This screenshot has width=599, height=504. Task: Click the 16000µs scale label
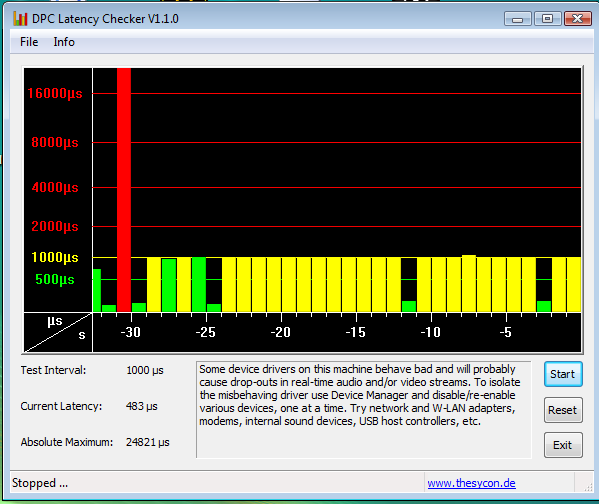click(55, 93)
